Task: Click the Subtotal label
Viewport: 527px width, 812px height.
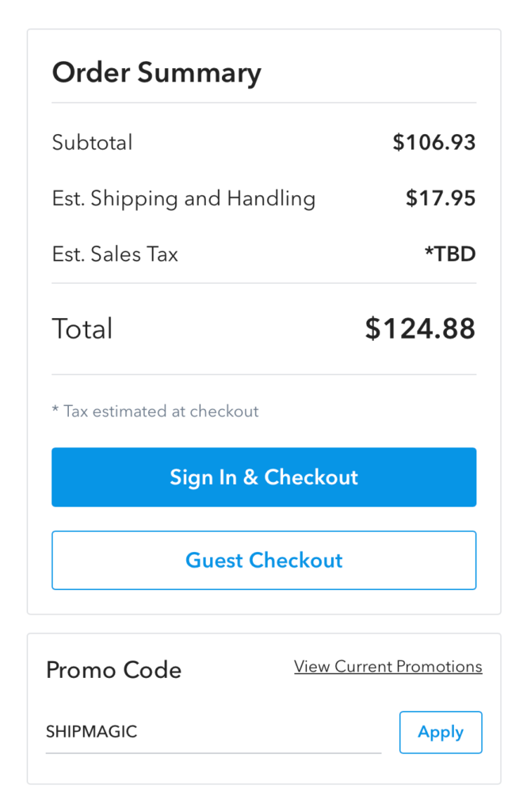Action: [92, 143]
